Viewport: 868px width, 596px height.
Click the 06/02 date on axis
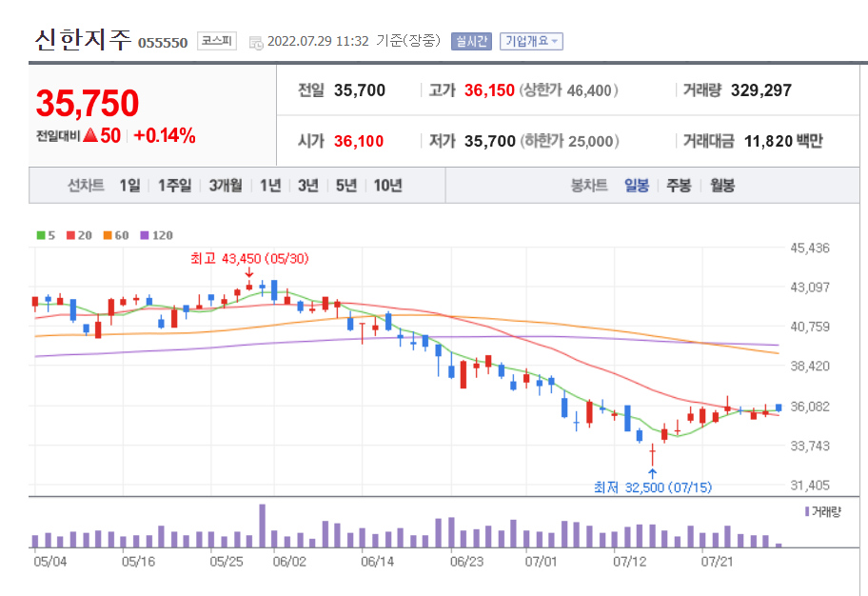[289, 562]
